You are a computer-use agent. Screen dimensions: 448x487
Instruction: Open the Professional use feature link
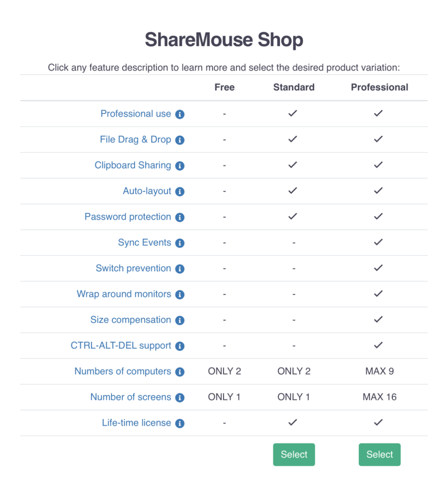point(136,114)
